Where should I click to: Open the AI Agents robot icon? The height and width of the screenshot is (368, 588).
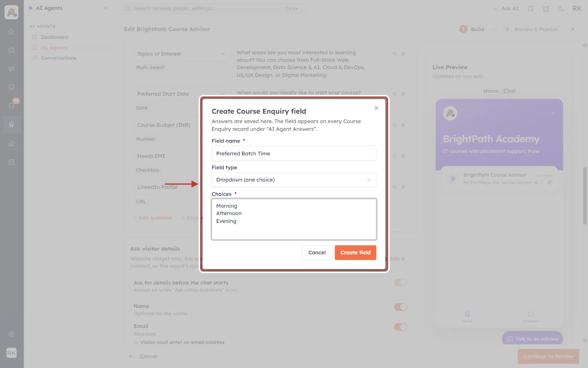(x=11, y=125)
